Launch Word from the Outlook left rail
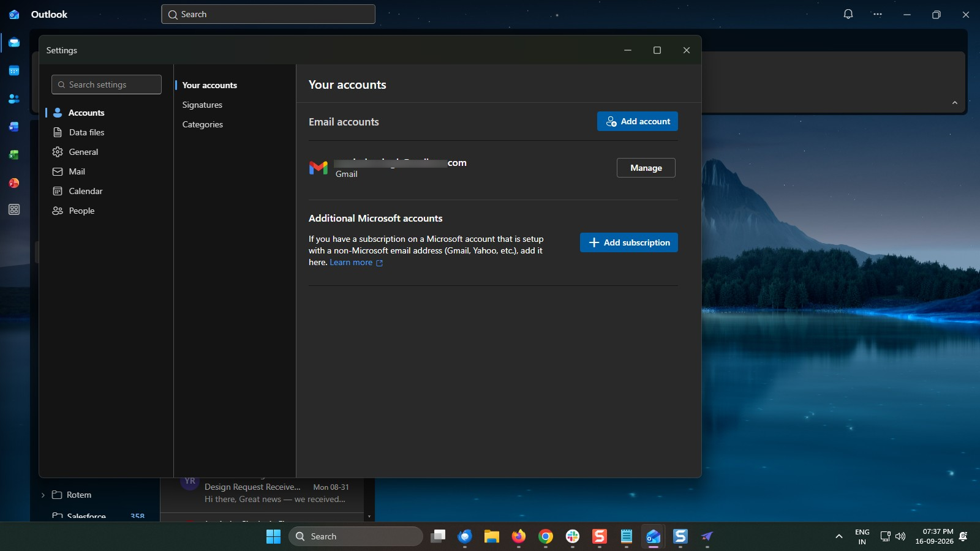Viewport: 980px width, 551px height. point(14,127)
